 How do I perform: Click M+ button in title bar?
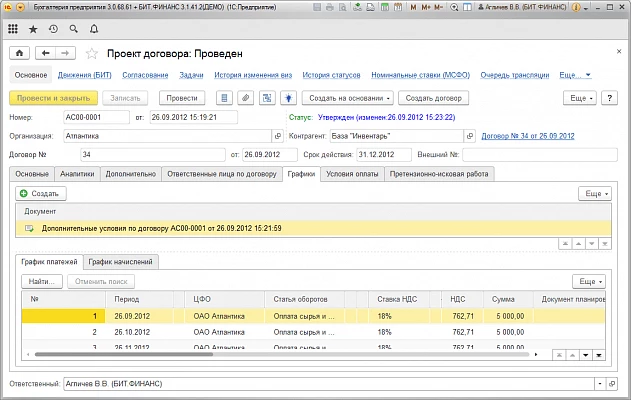click(426, 7)
